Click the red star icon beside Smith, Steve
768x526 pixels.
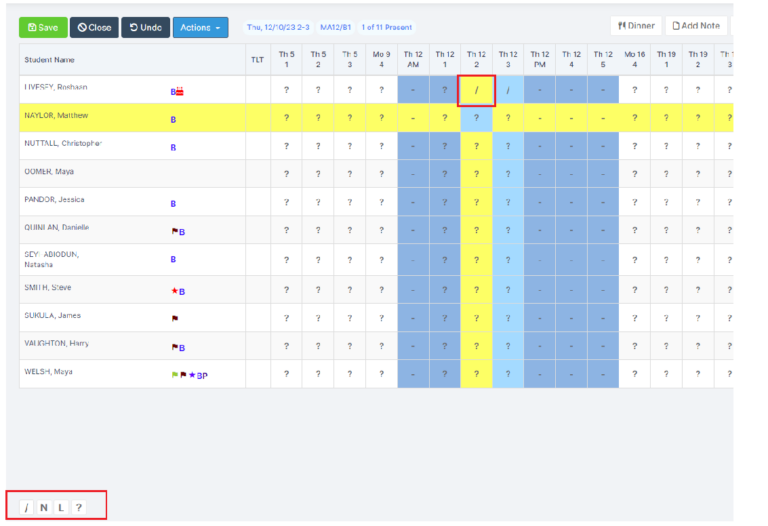[174, 291]
